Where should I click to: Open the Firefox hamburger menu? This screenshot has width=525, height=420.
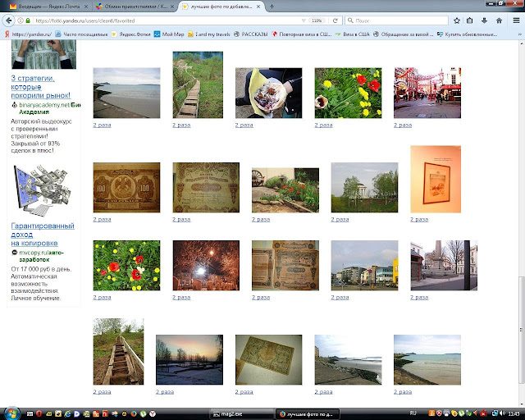516,21
